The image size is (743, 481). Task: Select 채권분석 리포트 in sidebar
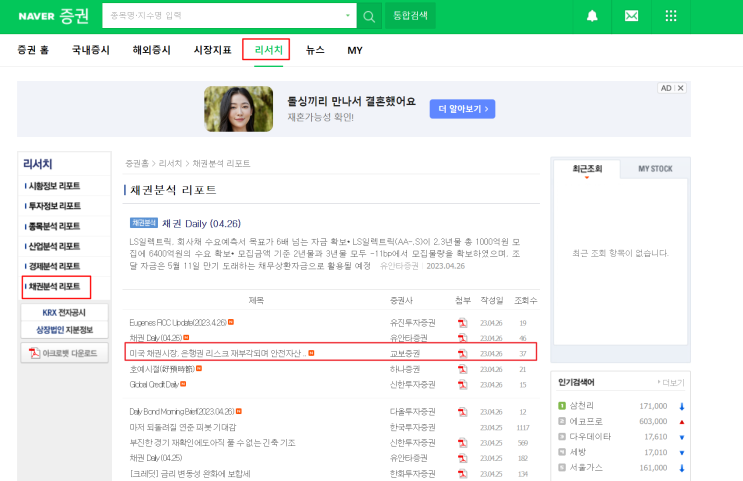pyautogui.click(x=54, y=287)
